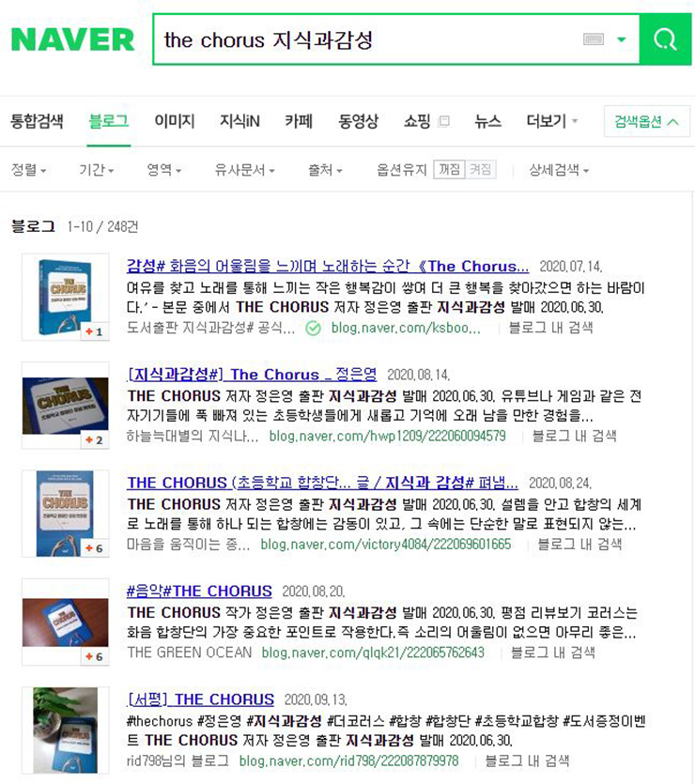Open the 기간 period dropdown
This screenshot has width=695, height=784.
point(97,170)
